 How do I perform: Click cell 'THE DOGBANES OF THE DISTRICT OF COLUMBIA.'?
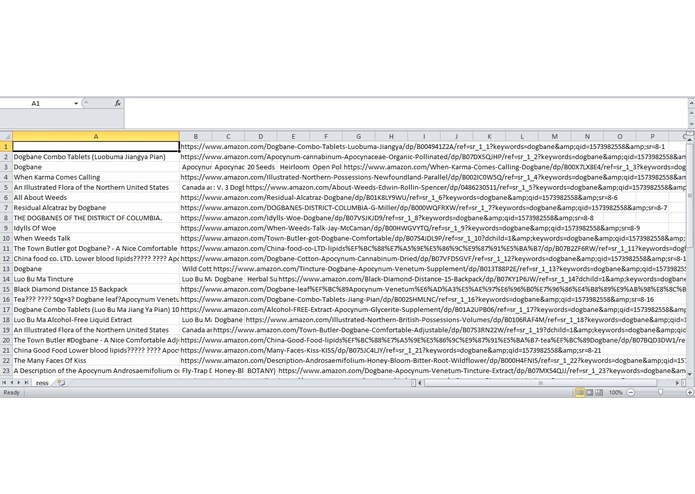click(96, 218)
